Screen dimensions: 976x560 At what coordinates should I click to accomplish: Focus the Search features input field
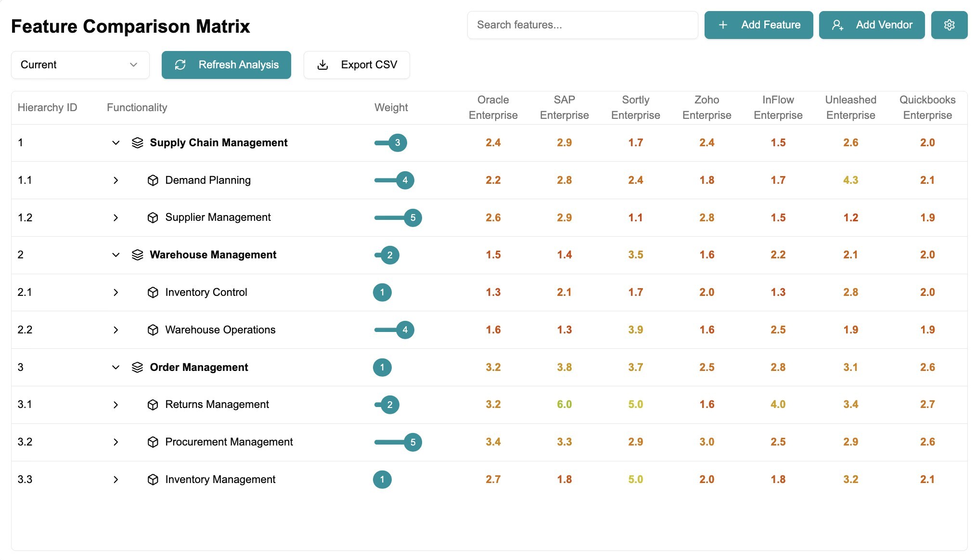[x=582, y=25]
